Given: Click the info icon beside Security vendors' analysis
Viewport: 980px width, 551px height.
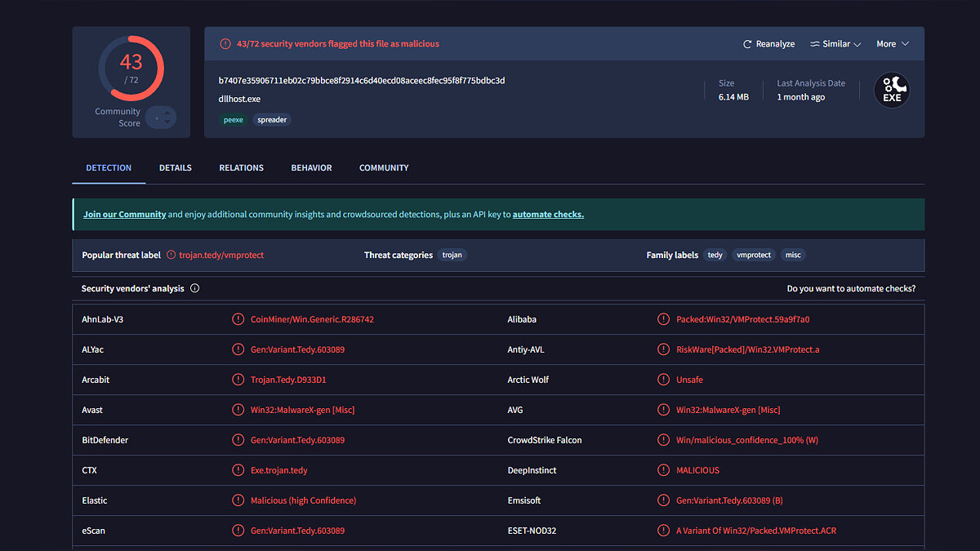Looking at the screenshot, I should 195,288.
